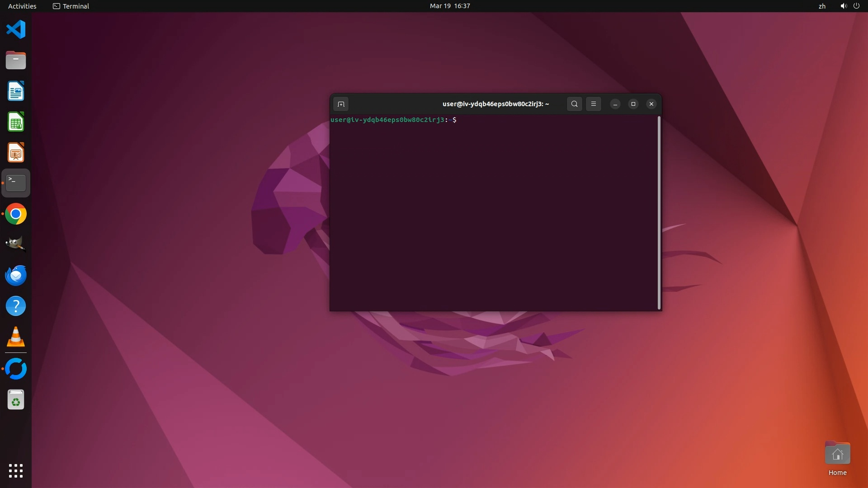The width and height of the screenshot is (868, 488).
Task: Open GIMP image editor
Action: pyautogui.click(x=16, y=244)
